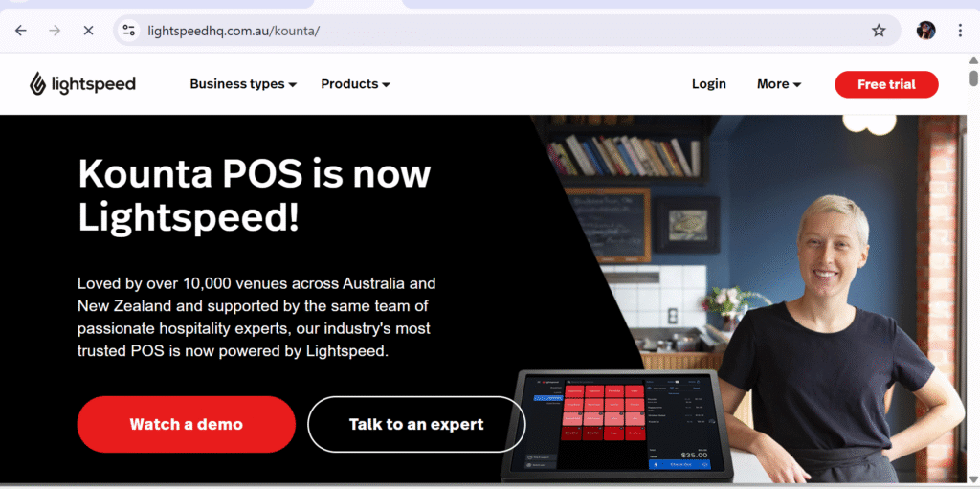
Task: Click the page scrollbar up arrow
Action: click(x=973, y=60)
